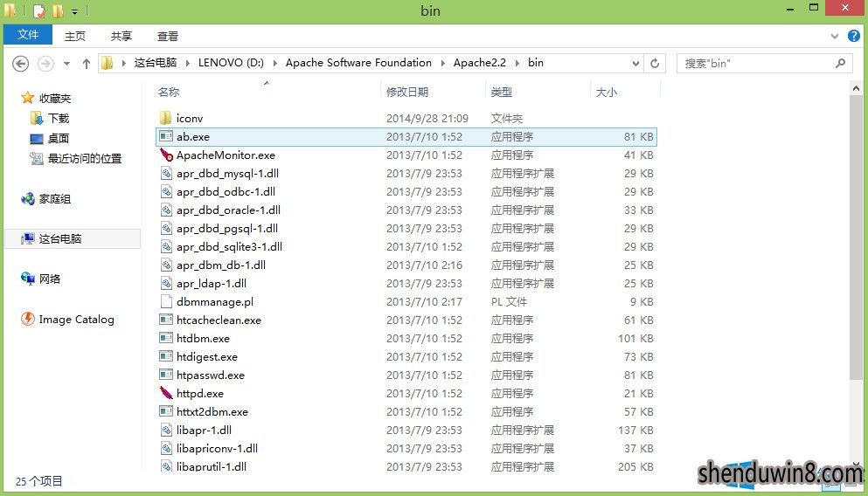Click the scrollbar up arrow
This screenshot has width=868, height=496.
pos(856,88)
